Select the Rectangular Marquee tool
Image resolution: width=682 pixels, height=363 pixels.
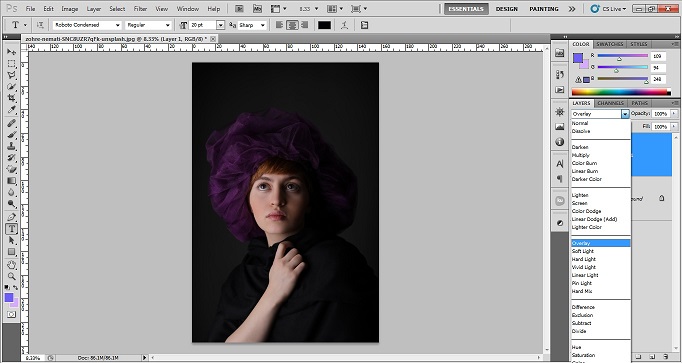(11, 63)
